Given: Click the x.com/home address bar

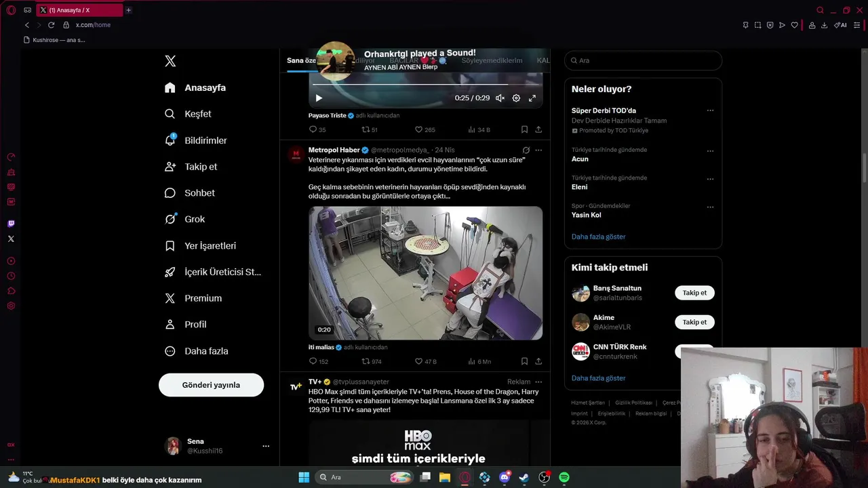Looking at the screenshot, I should 93,25.
